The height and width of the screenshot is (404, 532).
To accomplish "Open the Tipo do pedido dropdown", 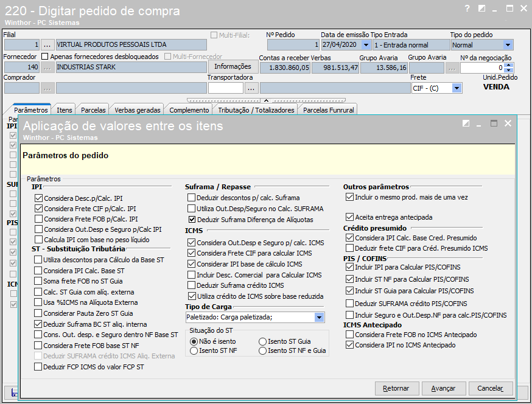I will tap(508, 45).
